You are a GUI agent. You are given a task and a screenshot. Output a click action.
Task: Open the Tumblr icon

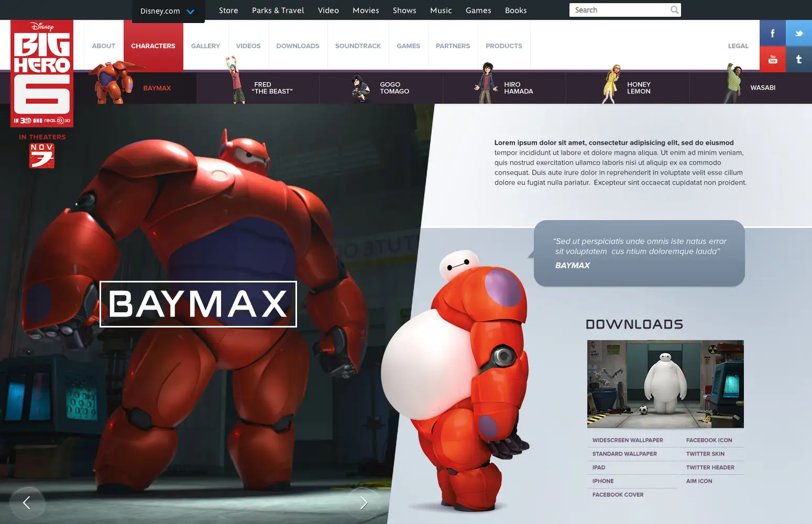pos(799,59)
